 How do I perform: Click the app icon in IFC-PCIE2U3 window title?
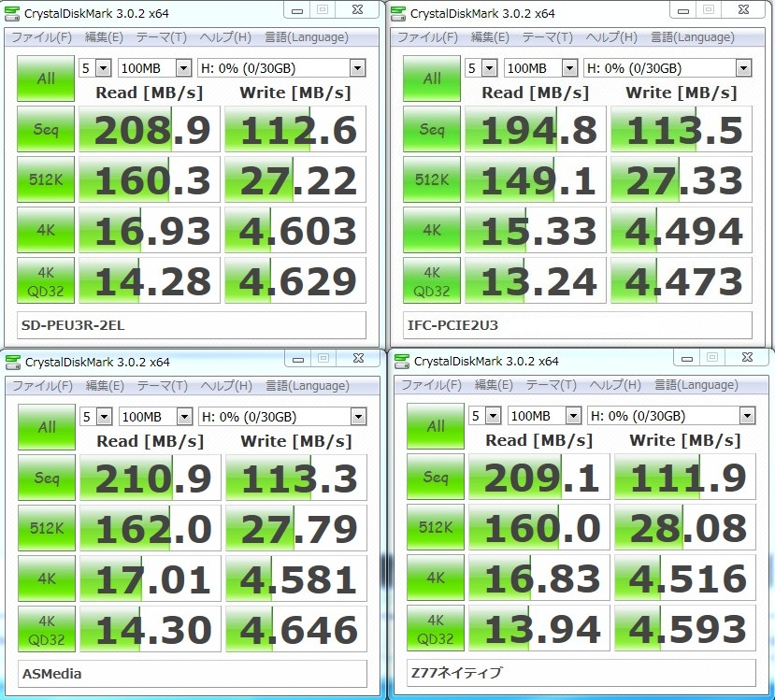[x=398, y=14]
